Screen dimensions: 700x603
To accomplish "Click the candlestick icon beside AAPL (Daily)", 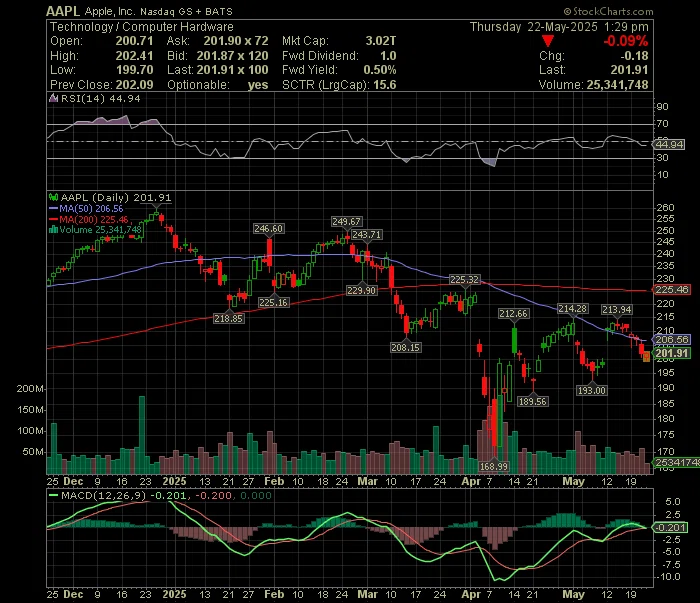I will click(x=53, y=197).
